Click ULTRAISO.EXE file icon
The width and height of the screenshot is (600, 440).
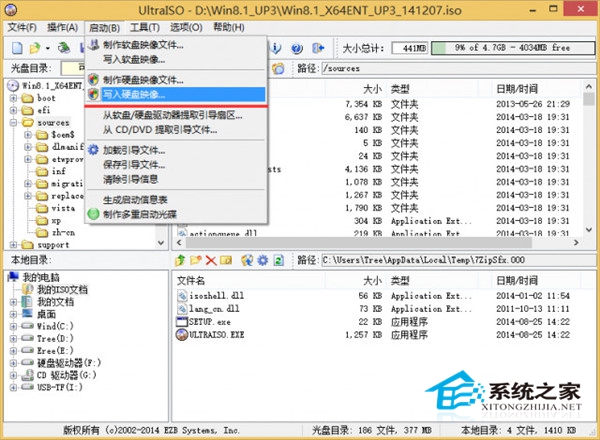[182, 335]
